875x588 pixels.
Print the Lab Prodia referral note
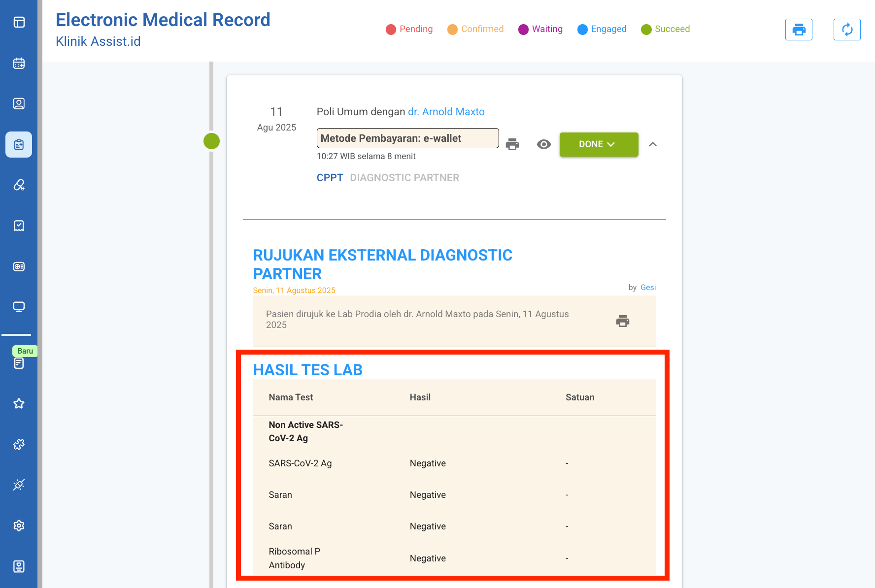pyautogui.click(x=623, y=321)
